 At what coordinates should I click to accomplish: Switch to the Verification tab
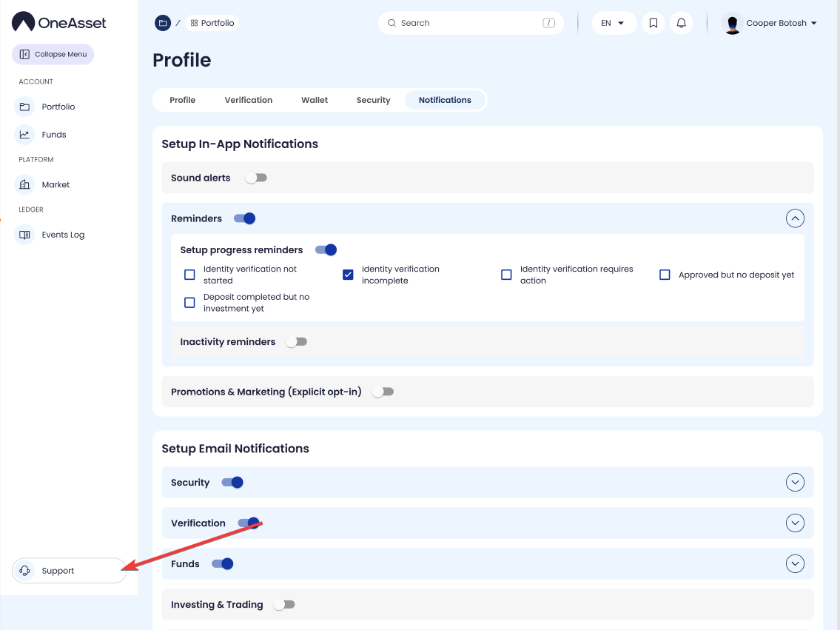coord(248,100)
